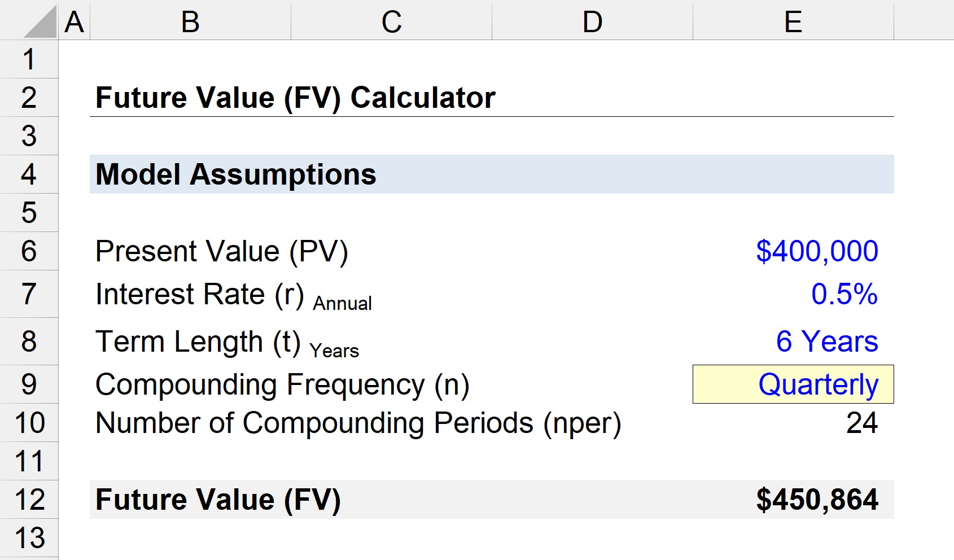Select column C header

(391, 21)
